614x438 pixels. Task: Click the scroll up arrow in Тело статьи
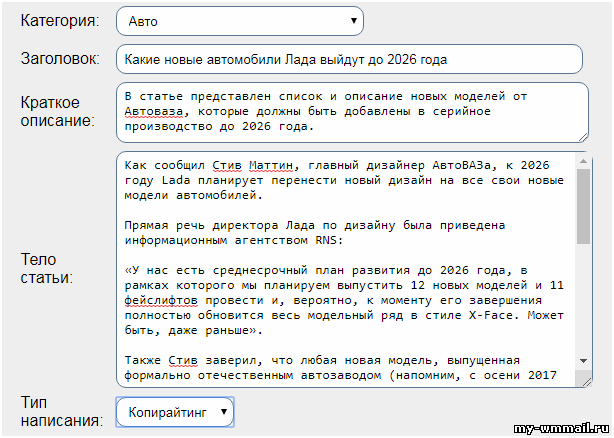[583, 161]
